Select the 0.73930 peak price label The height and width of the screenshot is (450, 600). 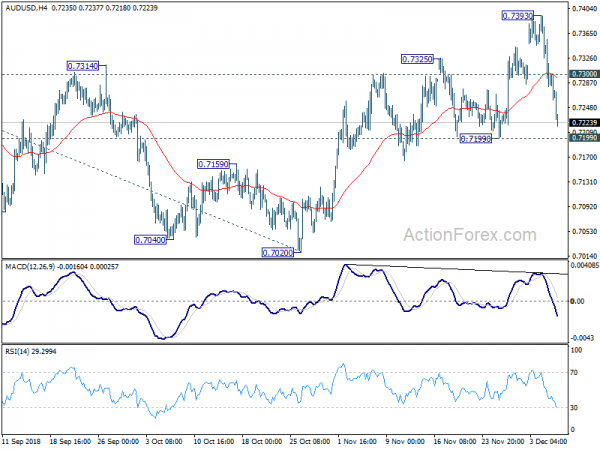[521, 16]
